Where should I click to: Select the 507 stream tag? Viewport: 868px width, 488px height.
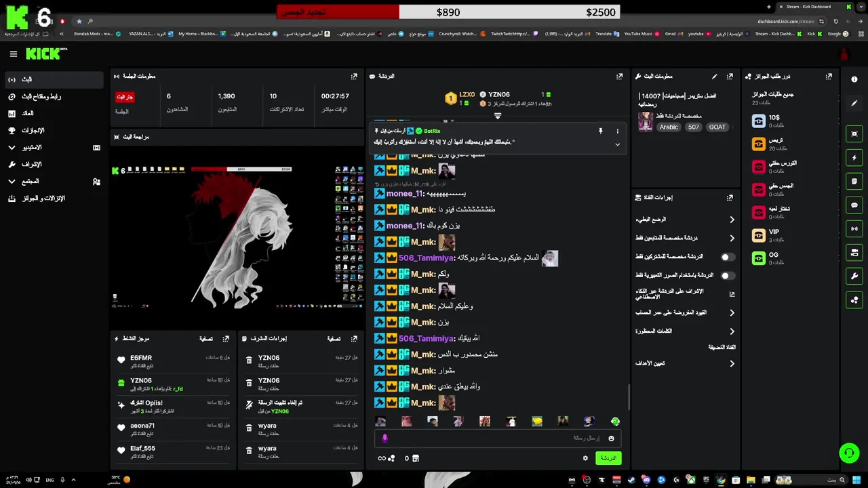click(x=693, y=127)
